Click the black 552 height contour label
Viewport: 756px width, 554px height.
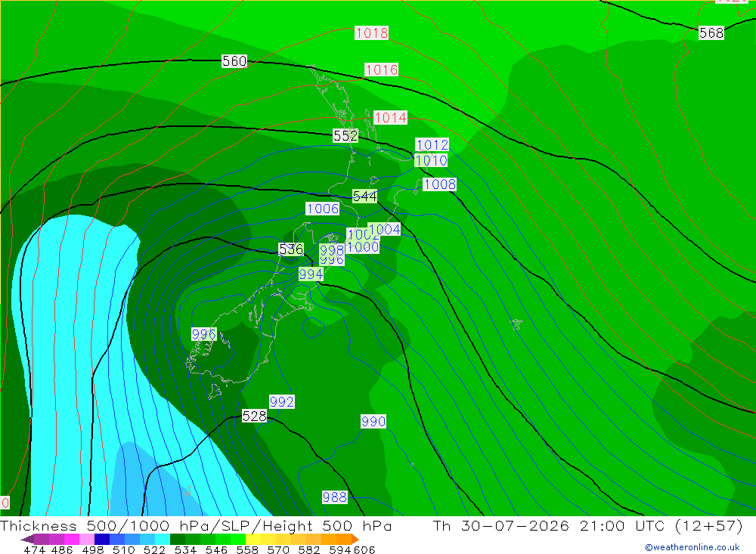click(x=345, y=136)
